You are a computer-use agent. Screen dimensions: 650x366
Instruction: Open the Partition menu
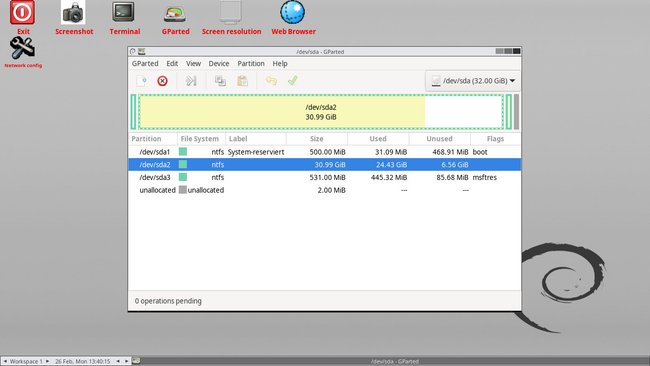coord(251,63)
